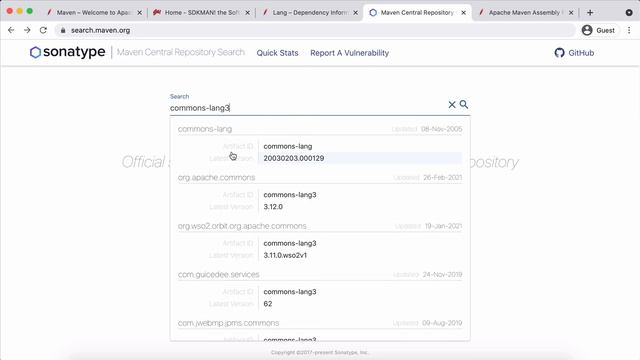Select commons-lang group suggestion heading

click(x=205, y=129)
